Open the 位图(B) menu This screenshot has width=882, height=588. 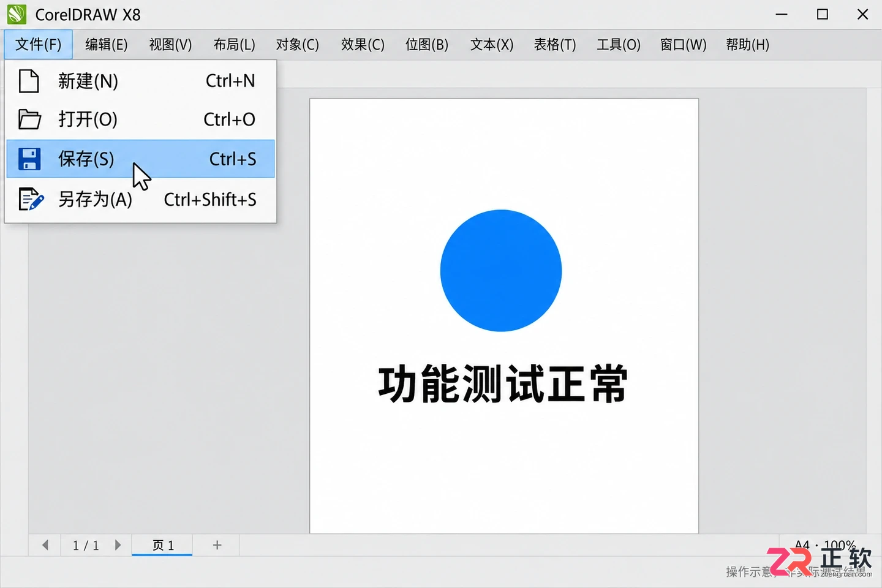click(x=427, y=45)
